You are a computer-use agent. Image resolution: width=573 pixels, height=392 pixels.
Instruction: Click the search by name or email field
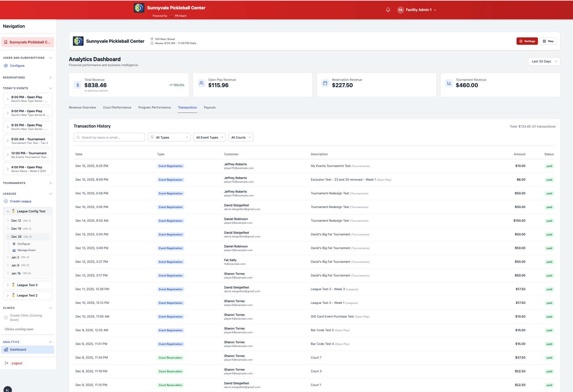(x=109, y=138)
